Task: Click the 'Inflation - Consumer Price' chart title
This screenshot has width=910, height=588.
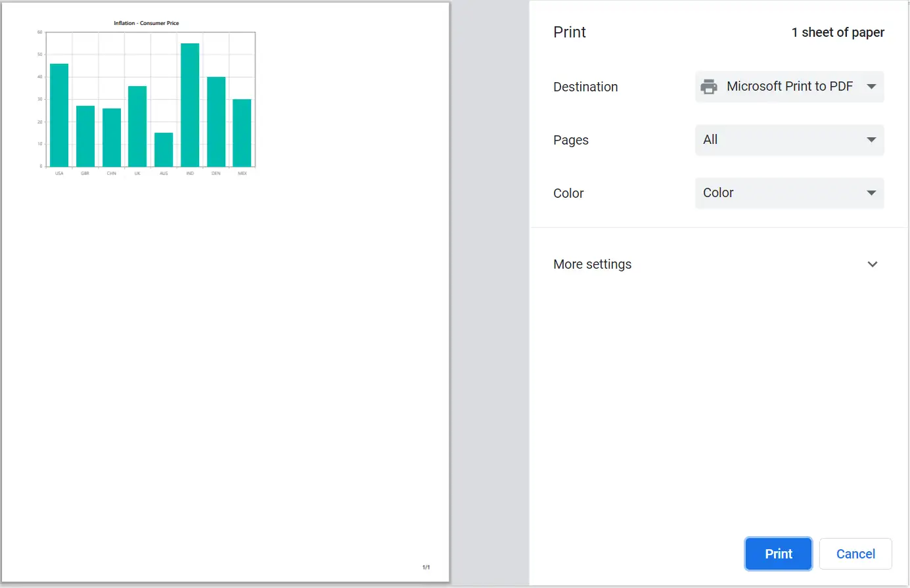Action: (x=147, y=23)
